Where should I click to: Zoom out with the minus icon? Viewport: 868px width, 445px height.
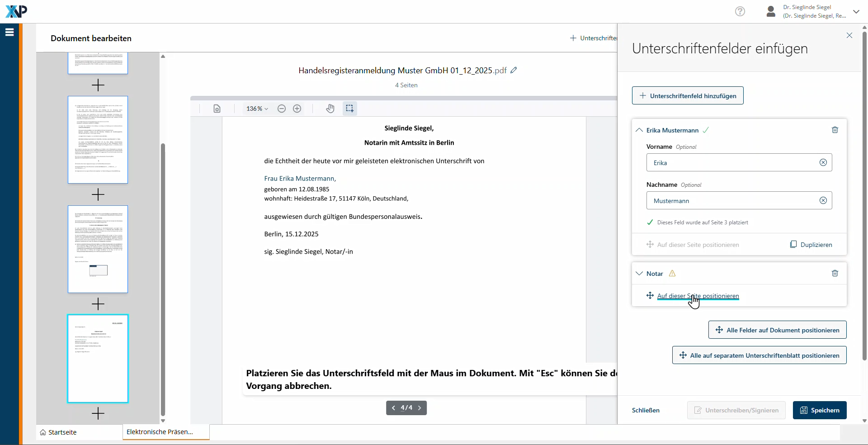click(x=282, y=109)
